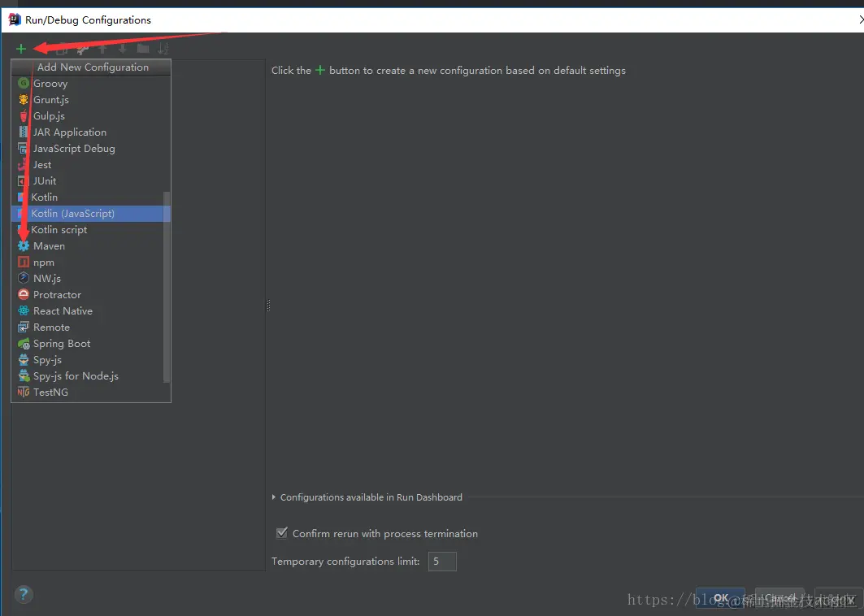
Task: Select the highlighted Kotlin (JavaScript) entry
Action: coord(91,213)
